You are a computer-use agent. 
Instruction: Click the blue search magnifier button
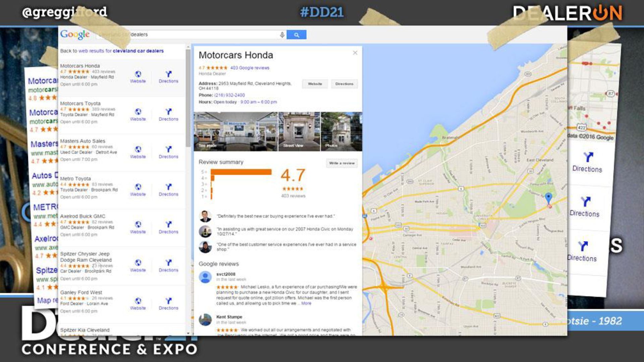tap(296, 35)
